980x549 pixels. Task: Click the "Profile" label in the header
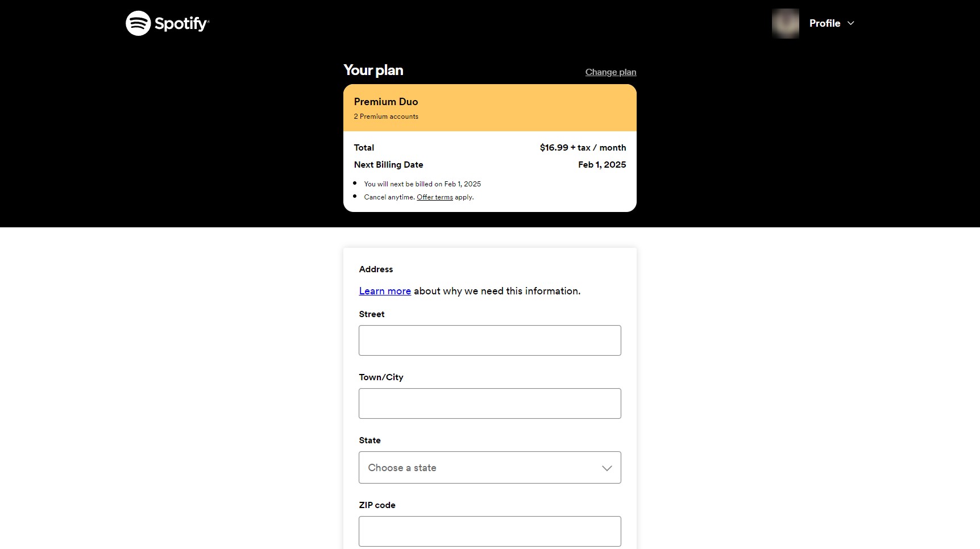825,23
